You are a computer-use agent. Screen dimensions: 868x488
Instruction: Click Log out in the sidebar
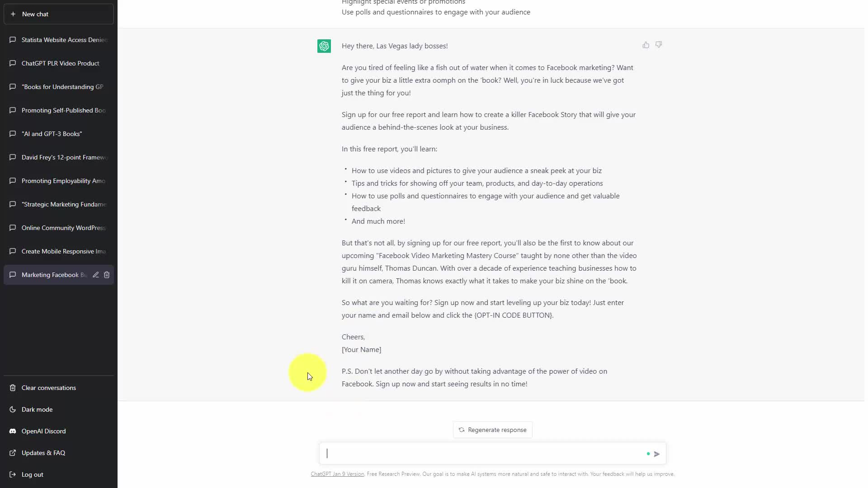[x=33, y=474]
